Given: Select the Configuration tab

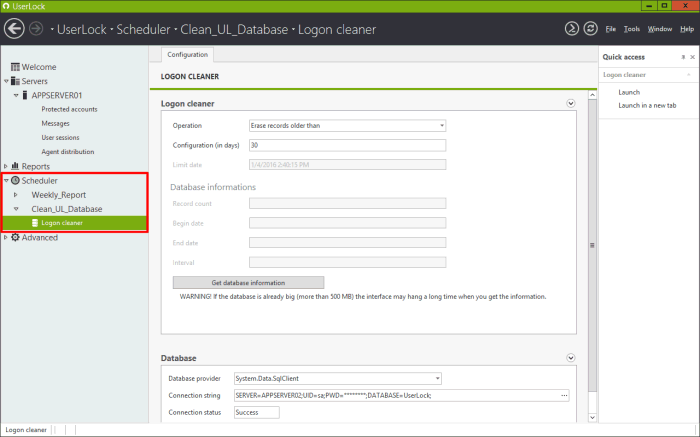Looking at the screenshot, I should click(x=188, y=54).
